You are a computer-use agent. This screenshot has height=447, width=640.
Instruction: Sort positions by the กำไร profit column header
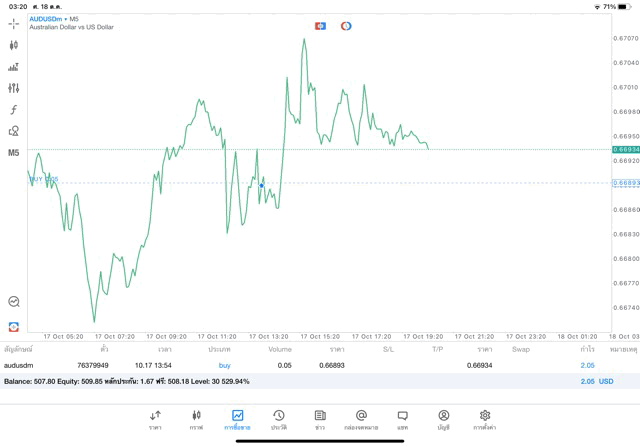pos(587,349)
